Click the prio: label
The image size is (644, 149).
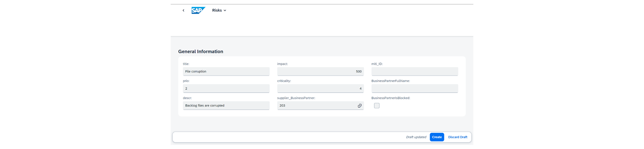click(x=186, y=81)
